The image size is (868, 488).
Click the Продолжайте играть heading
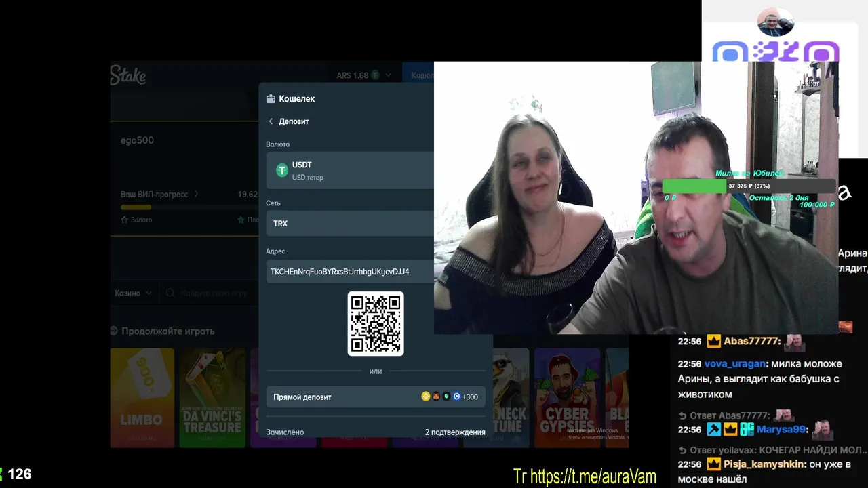[x=167, y=331]
